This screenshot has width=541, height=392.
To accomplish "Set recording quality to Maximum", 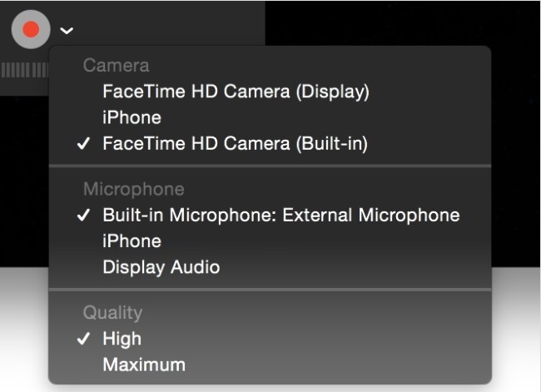I will tap(270, 365).
